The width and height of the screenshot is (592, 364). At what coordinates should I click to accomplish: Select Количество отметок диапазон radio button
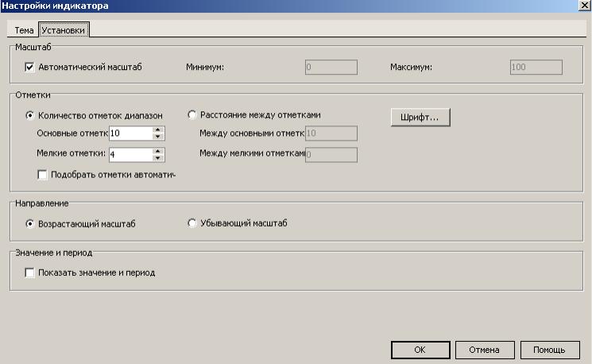30,115
